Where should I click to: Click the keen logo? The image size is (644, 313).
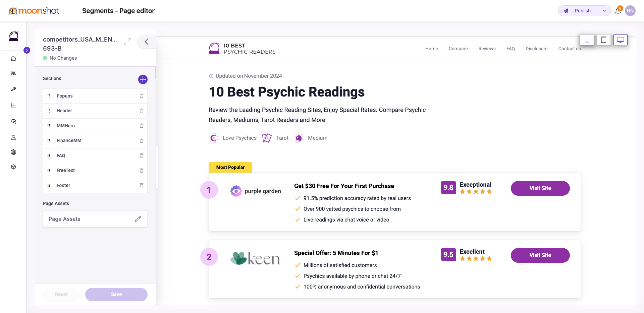coord(256,258)
